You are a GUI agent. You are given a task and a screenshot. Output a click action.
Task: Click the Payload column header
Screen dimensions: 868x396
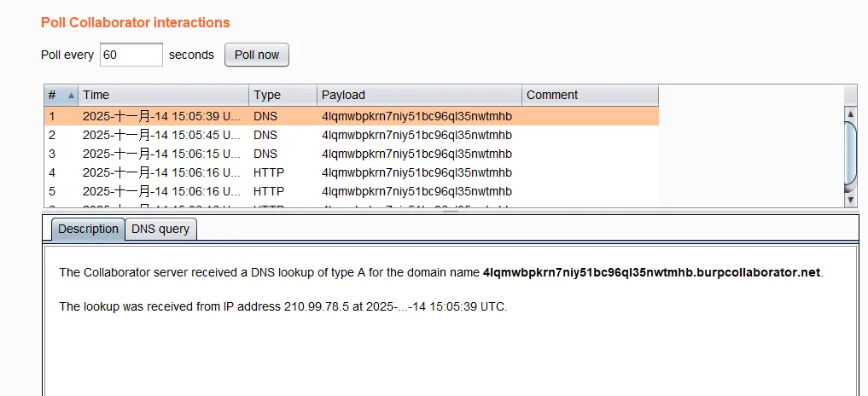click(418, 96)
